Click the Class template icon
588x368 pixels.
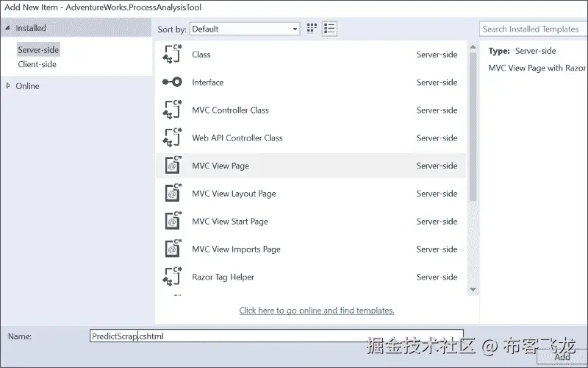pyautogui.click(x=172, y=54)
